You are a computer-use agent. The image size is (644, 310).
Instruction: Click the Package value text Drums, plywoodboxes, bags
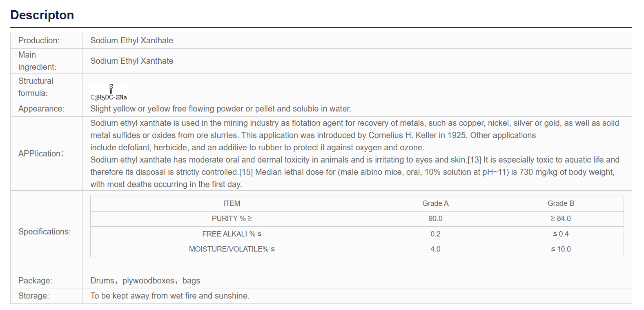click(145, 281)
